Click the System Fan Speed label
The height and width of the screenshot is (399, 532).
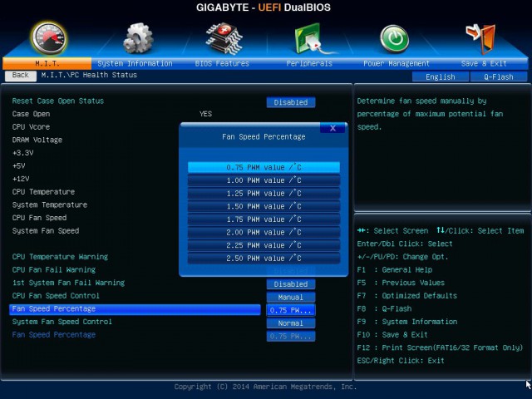coord(46,231)
